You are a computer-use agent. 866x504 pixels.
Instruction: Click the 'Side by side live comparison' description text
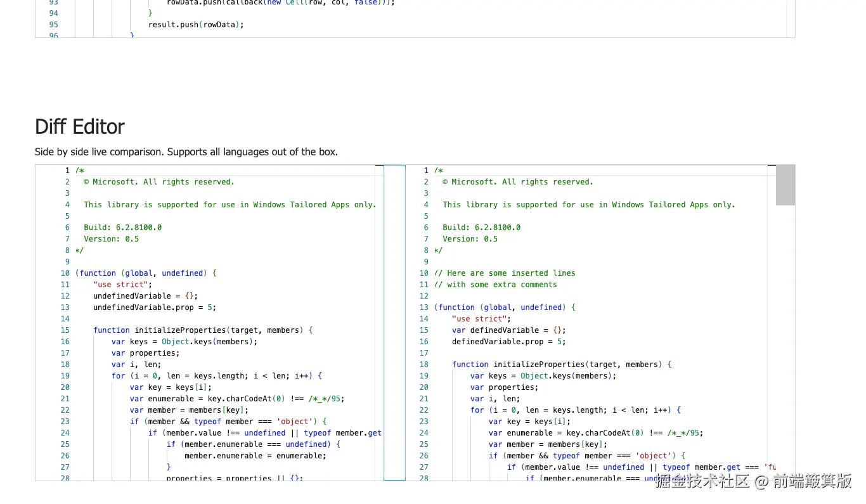pos(186,152)
